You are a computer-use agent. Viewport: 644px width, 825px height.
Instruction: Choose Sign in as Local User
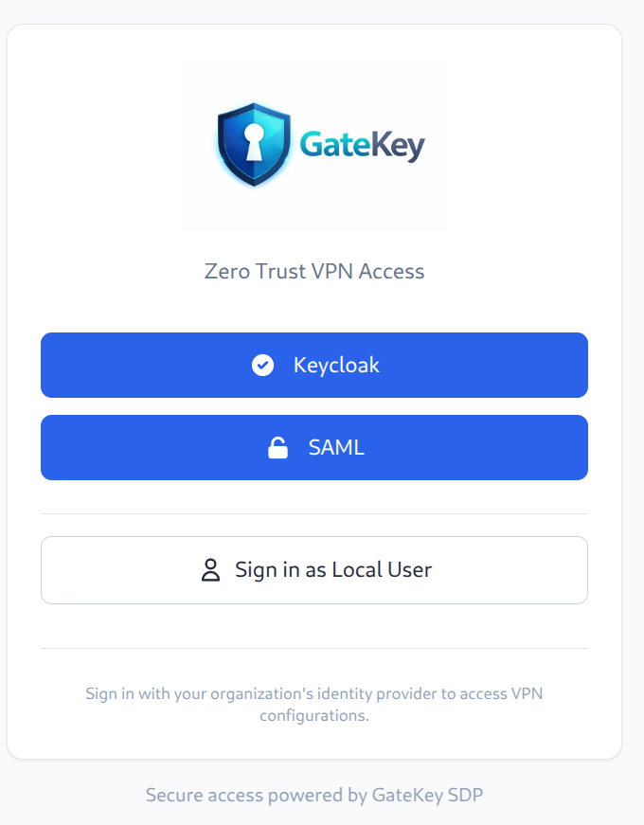point(314,569)
